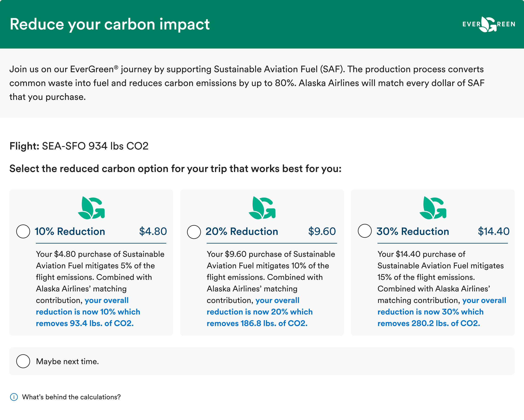This screenshot has height=420, width=524.
Task: Select the 20% Reduction radio button
Action: pyautogui.click(x=194, y=232)
